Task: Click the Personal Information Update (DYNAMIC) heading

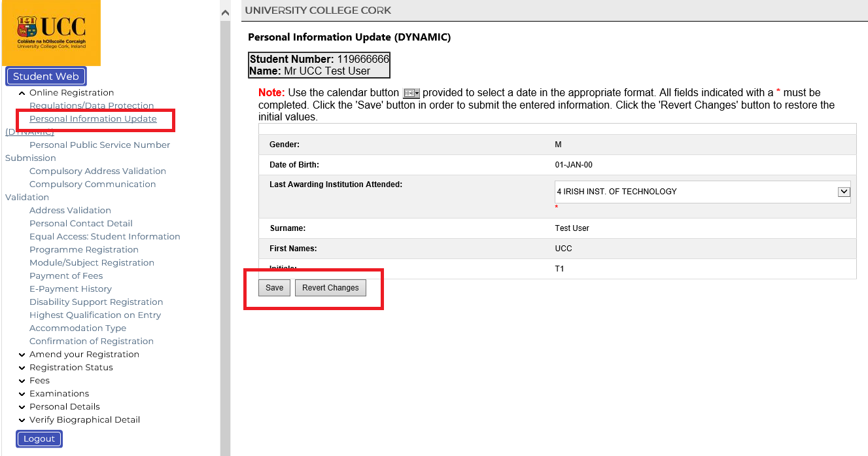Action: [349, 37]
